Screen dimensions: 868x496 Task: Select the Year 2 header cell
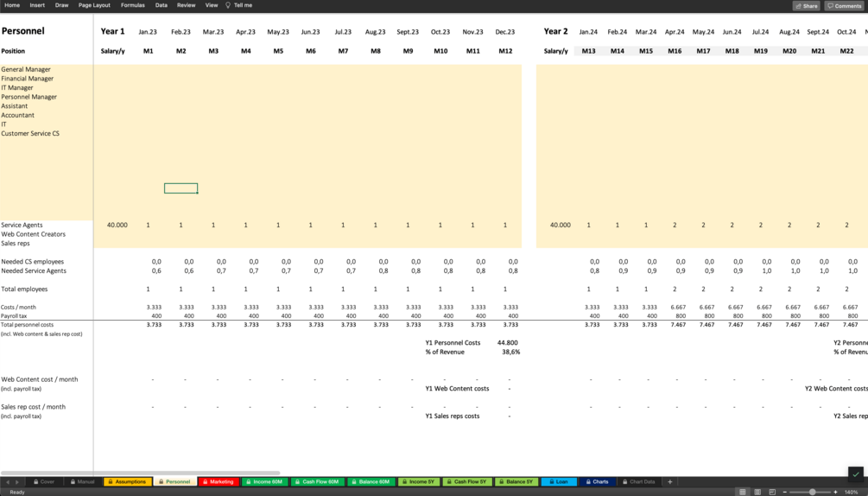point(556,31)
